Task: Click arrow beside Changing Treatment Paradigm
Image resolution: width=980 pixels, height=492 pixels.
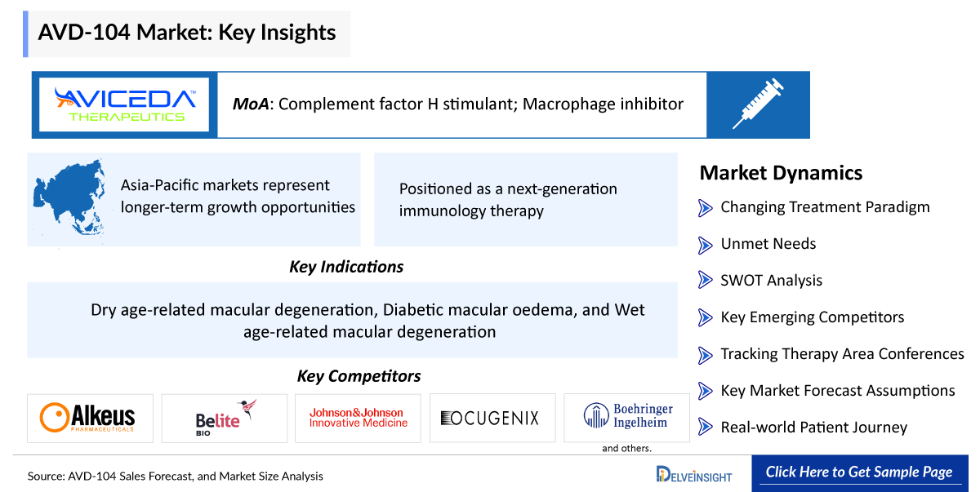Action: click(x=706, y=207)
